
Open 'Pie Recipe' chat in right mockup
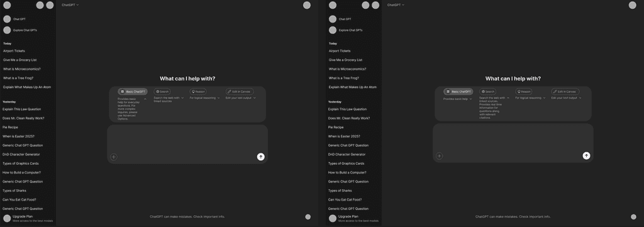[x=336, y=127]
